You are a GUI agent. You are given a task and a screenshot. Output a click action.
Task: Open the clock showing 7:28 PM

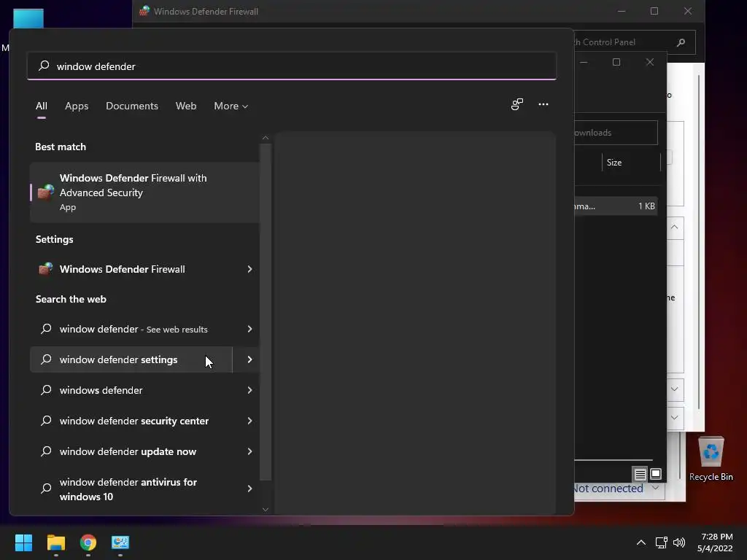716,542
